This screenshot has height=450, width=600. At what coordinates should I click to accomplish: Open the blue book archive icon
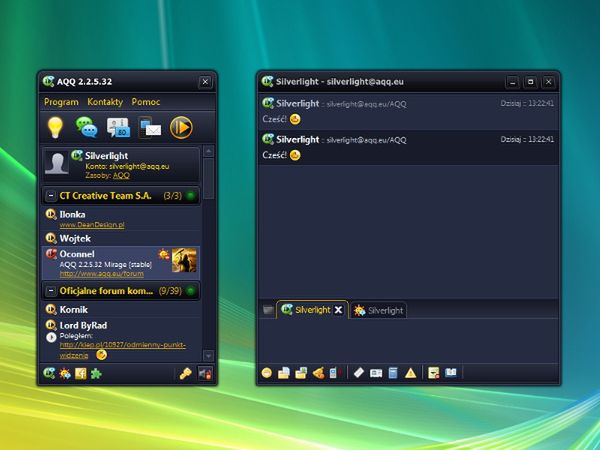click(451, 372)
